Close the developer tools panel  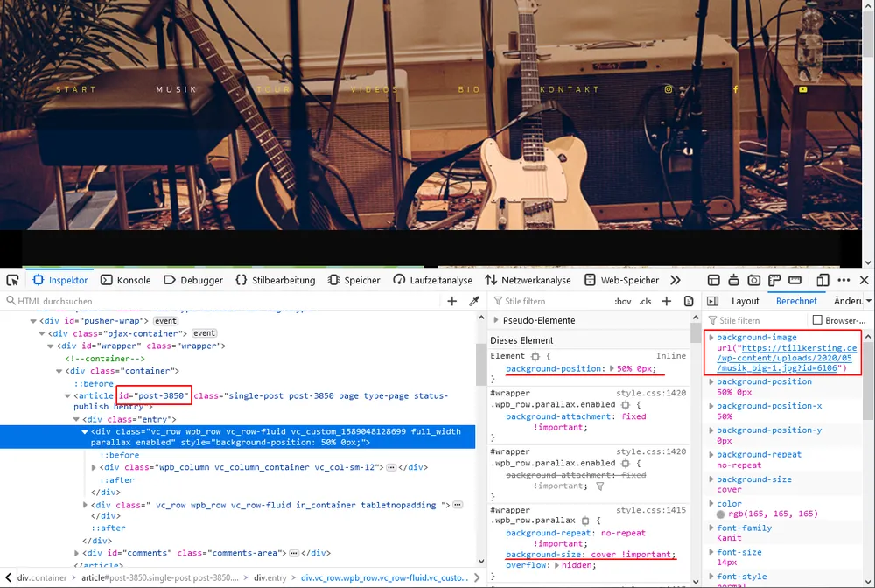tap(864, 280)
